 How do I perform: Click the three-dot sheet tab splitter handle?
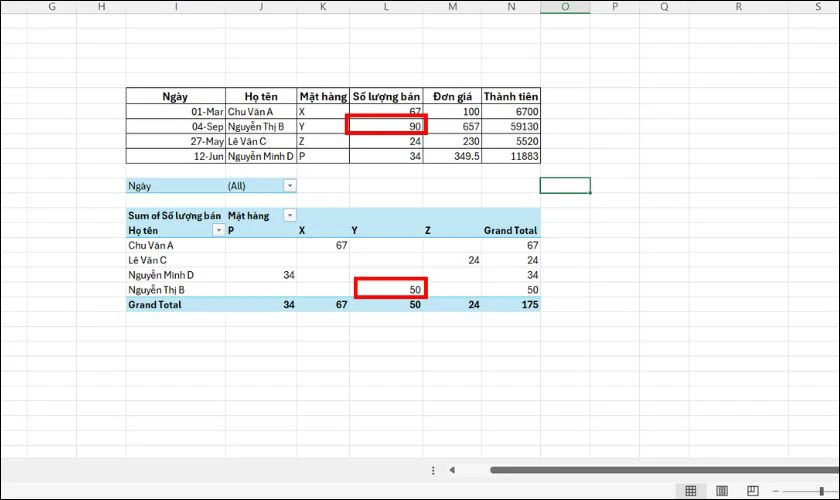click(433, 471)
